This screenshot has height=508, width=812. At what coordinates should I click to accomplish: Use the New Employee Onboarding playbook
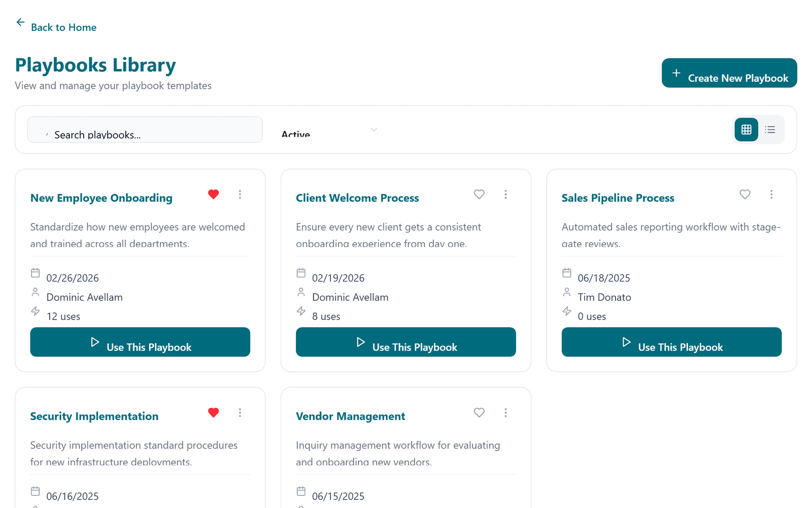pyautogui.click(x=140, y=342)
